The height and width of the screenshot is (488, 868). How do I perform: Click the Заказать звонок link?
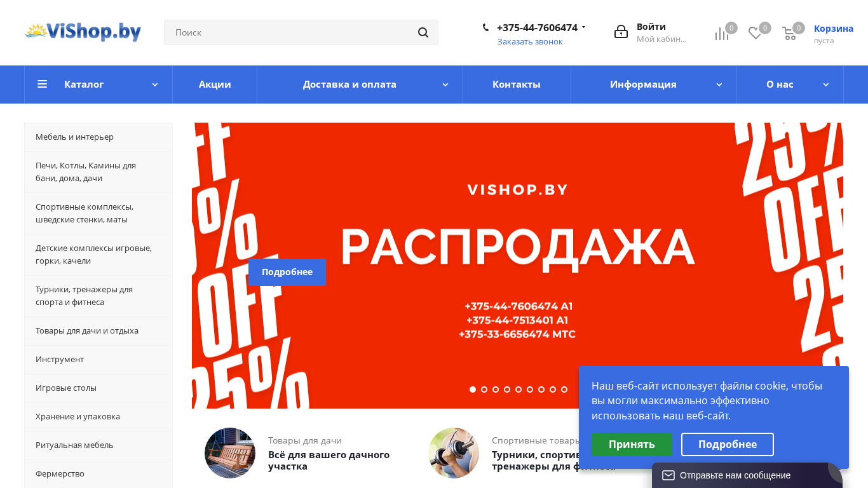pos(530,41)
